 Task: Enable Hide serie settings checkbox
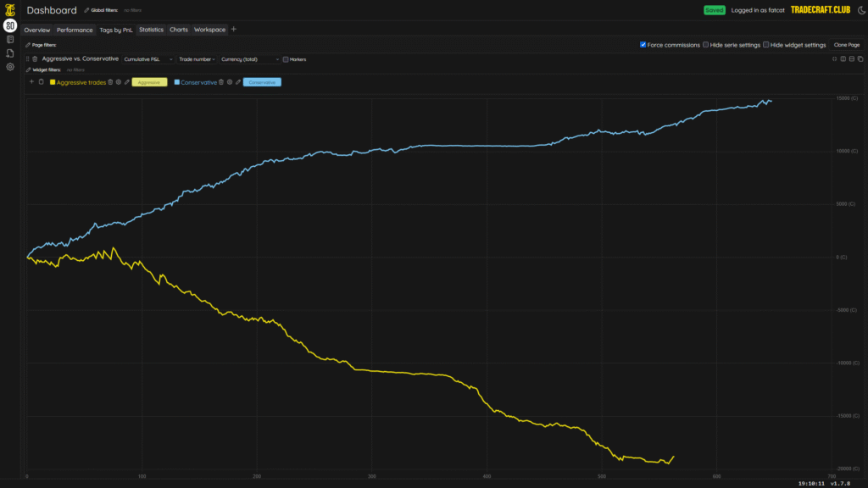coord(706,44)
